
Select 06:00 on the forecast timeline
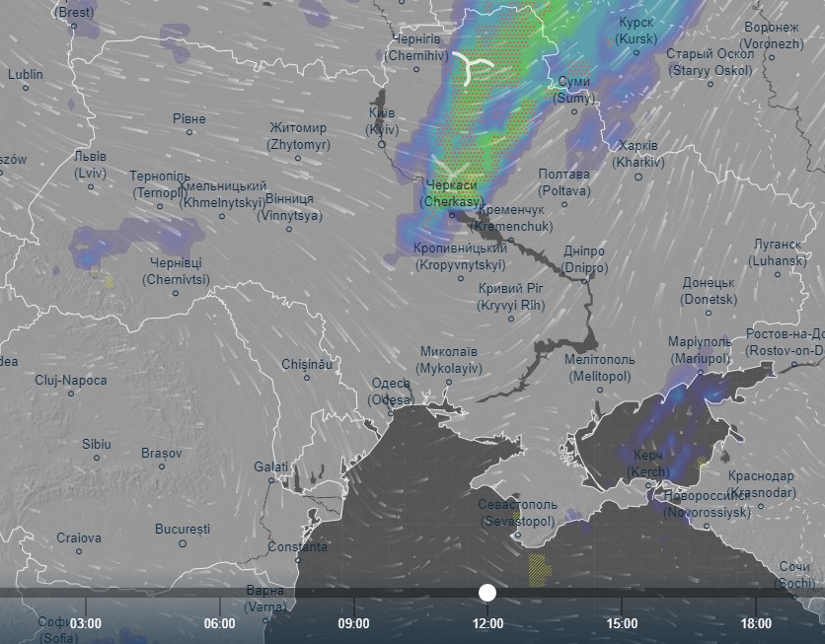(219, 623)
